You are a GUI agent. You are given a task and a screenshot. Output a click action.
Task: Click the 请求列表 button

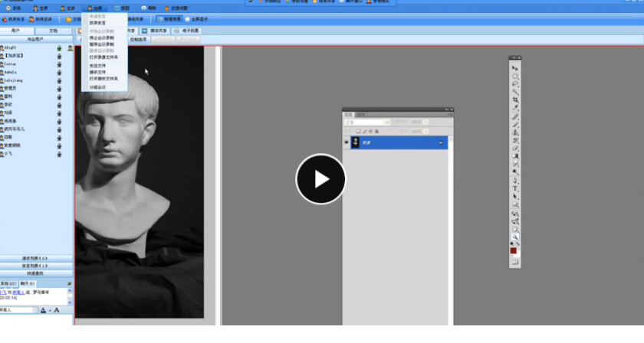pyautogui.click(x=36, y=259)
